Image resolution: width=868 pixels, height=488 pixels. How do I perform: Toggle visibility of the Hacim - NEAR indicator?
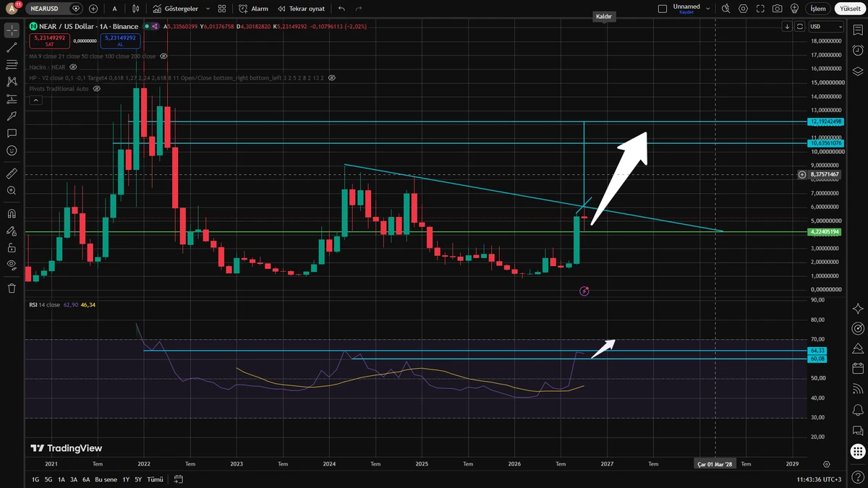pyautogui.click(x=74, y=67)
